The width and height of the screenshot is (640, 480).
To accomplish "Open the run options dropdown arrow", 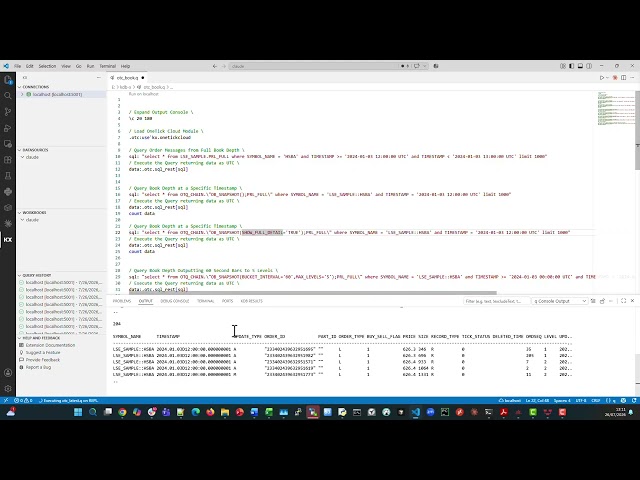I will click(607, 78).
